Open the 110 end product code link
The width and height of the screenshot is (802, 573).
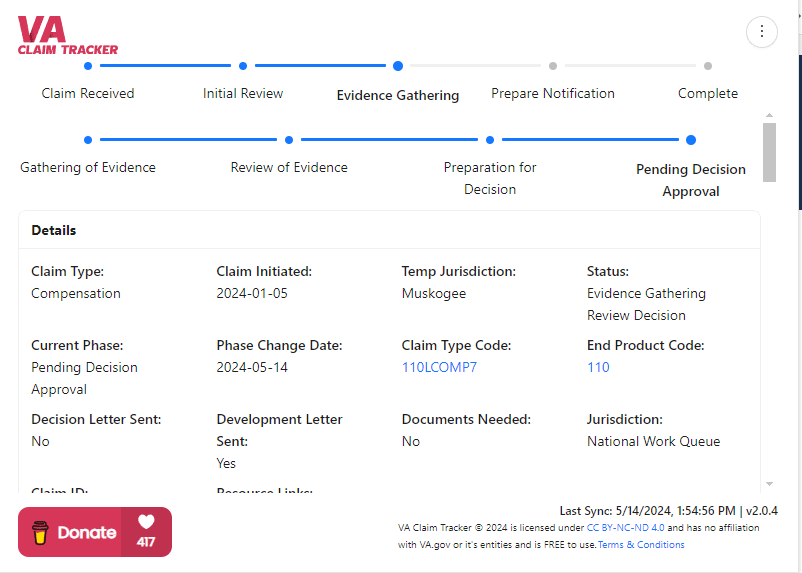(598, 367)
